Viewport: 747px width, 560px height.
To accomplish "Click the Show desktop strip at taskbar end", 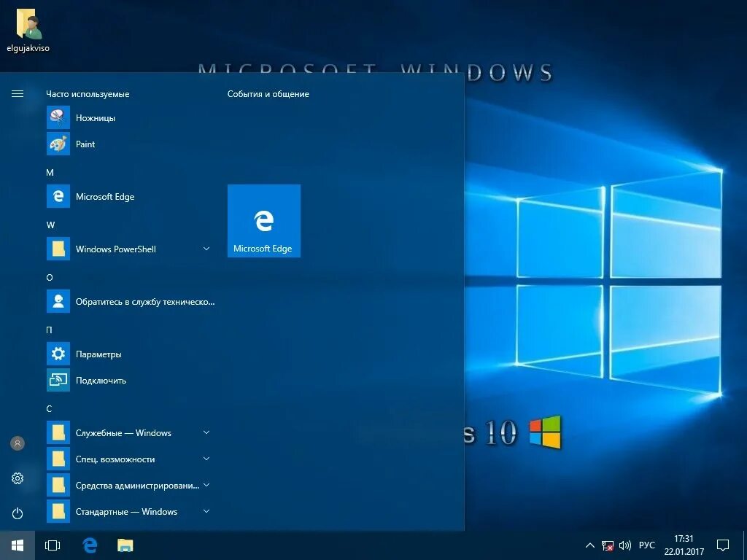I will click(x=745, y=545).
